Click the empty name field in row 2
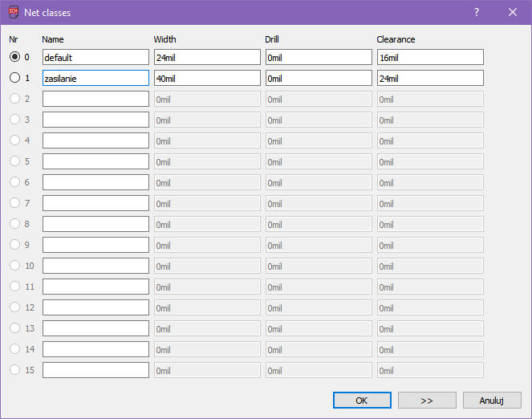This screenshot has width=532, height=419. [x=95, y=99]
